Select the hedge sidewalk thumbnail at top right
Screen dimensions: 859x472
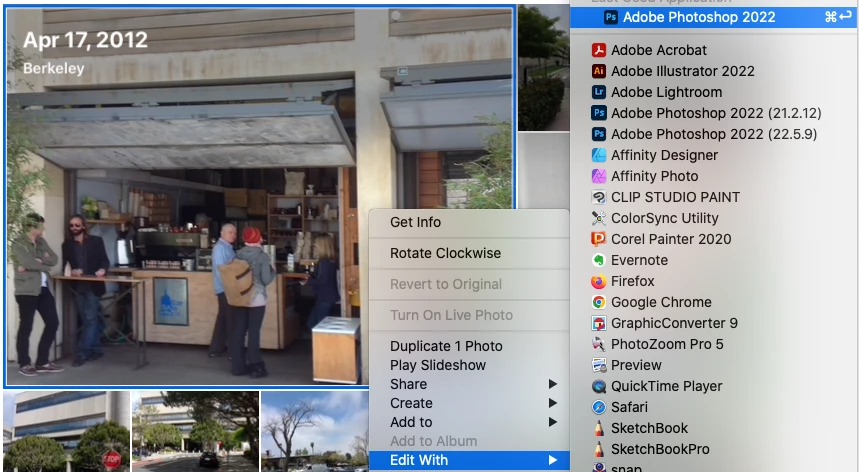pyautogui.click(x=543, y=68)
